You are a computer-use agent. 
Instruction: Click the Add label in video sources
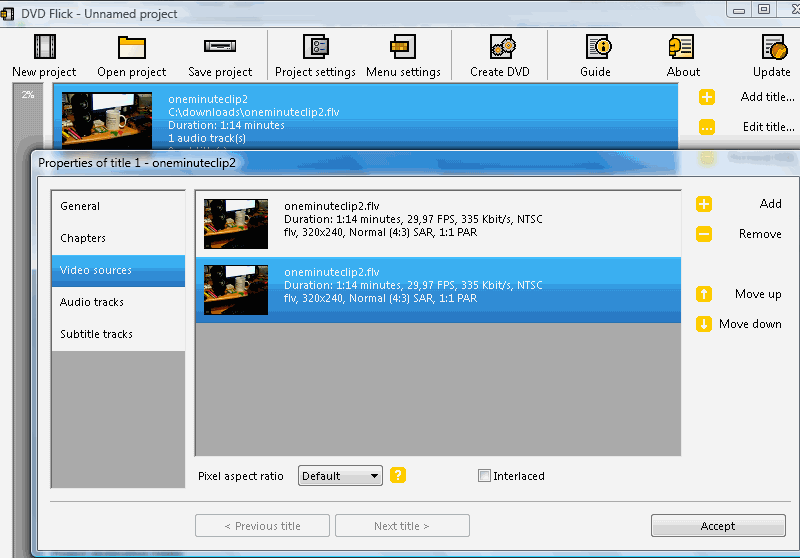coord(770,204)
